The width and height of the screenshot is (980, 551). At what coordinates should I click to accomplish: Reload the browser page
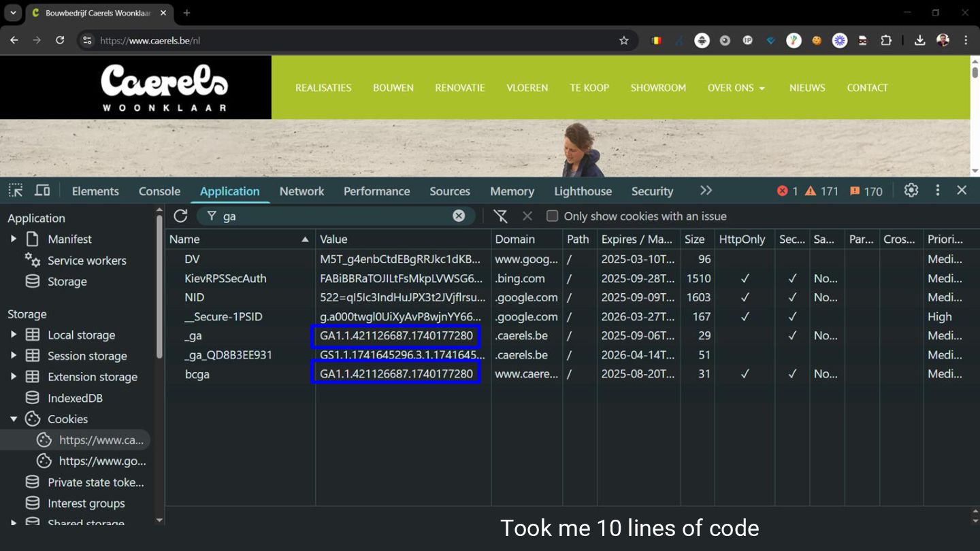[x=60, y=40]
